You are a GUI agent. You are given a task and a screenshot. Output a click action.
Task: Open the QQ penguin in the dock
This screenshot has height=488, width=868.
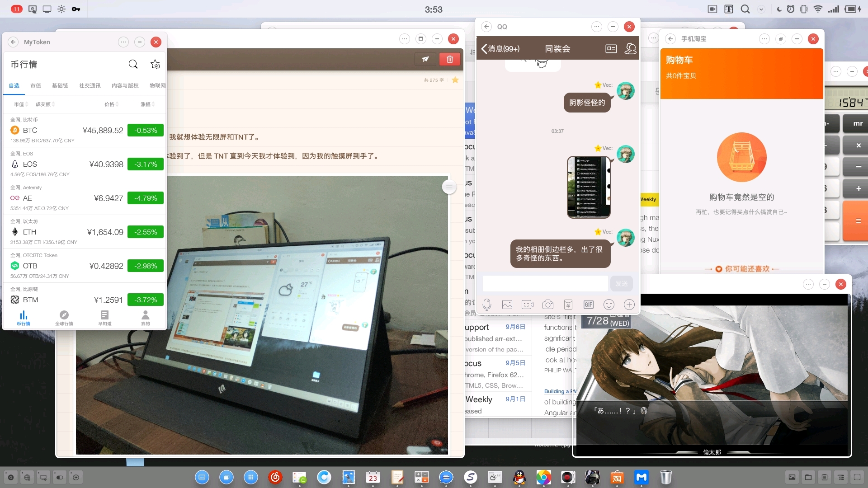[519, 477]
